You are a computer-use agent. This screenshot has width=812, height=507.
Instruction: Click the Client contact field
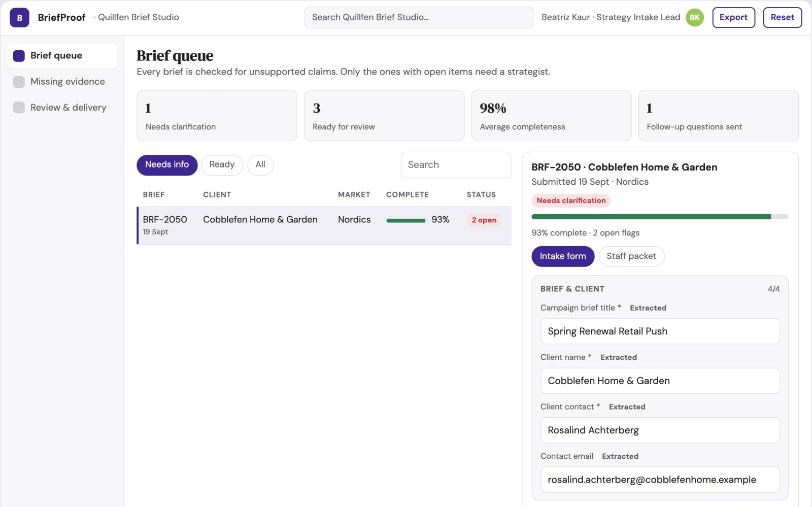660,430
